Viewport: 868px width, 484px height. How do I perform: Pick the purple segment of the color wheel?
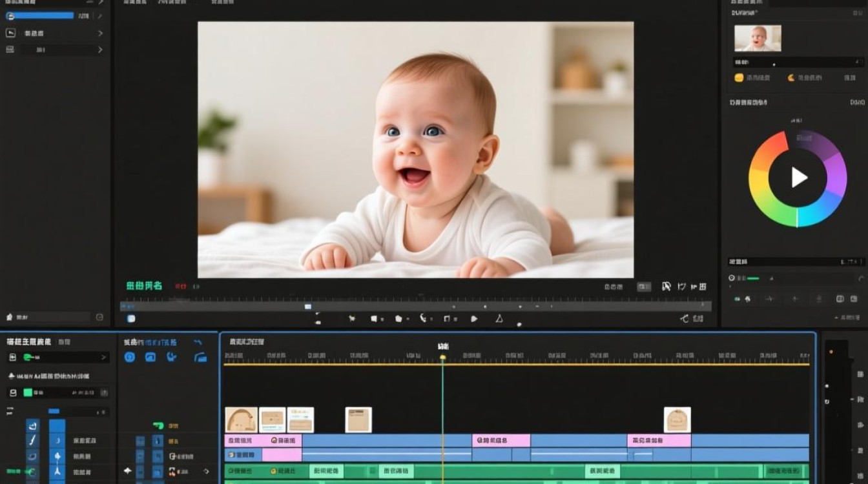tap(835, 174)
